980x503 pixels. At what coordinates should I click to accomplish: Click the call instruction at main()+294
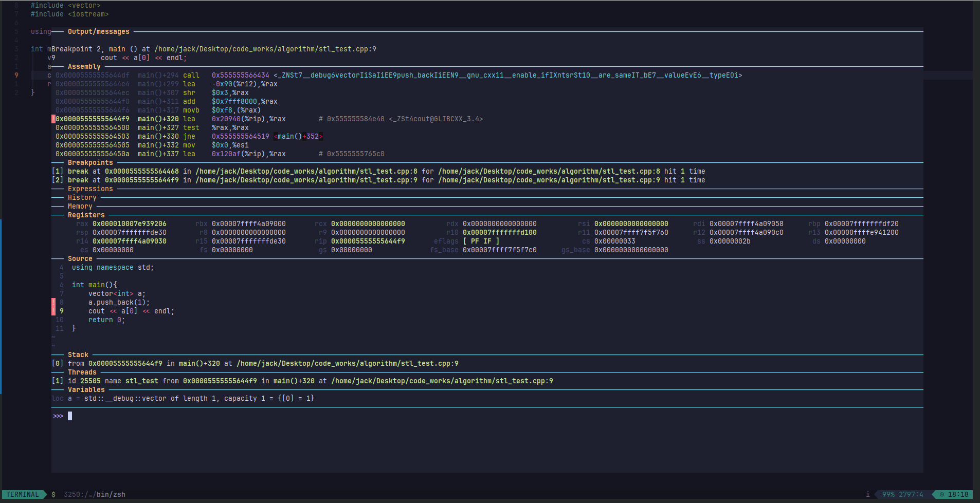click(x=399, y=76)
